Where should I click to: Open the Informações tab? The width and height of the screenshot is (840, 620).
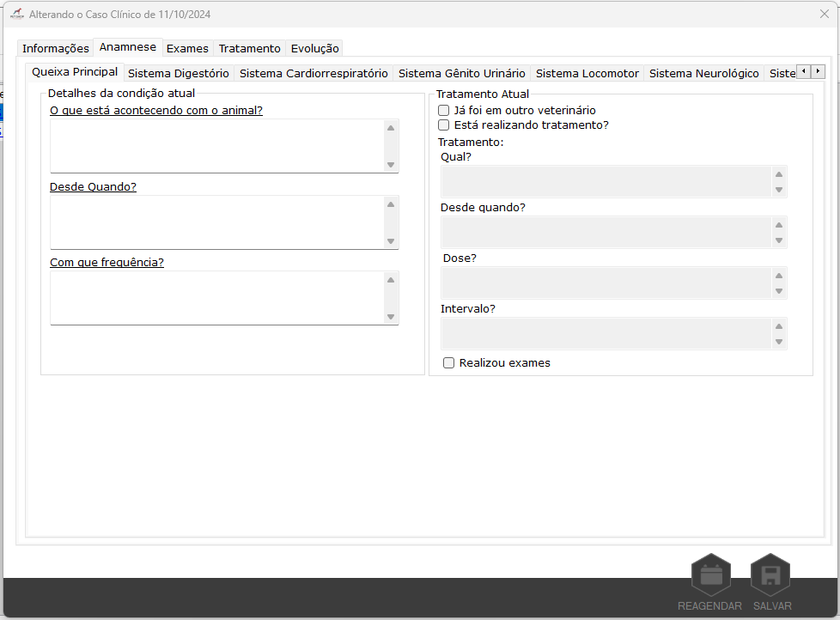click(x=55, y=48)
